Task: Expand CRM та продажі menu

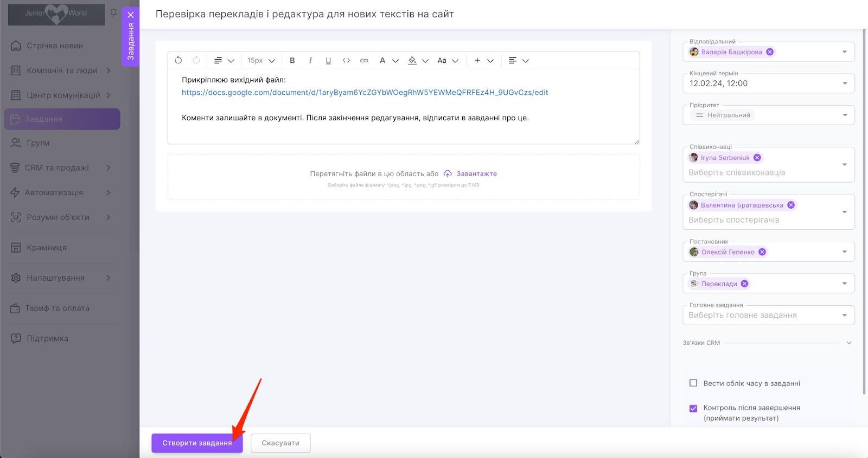Action: point(62,168)
